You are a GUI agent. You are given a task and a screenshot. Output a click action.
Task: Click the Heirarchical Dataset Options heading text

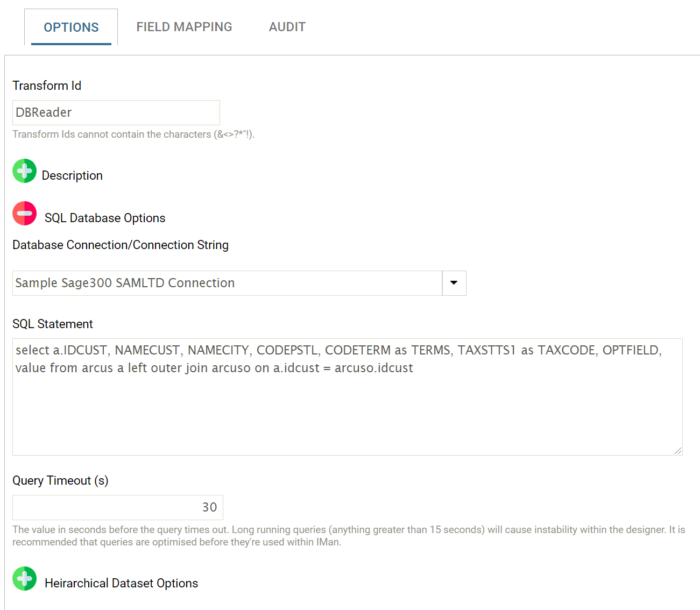click(121, 583)
